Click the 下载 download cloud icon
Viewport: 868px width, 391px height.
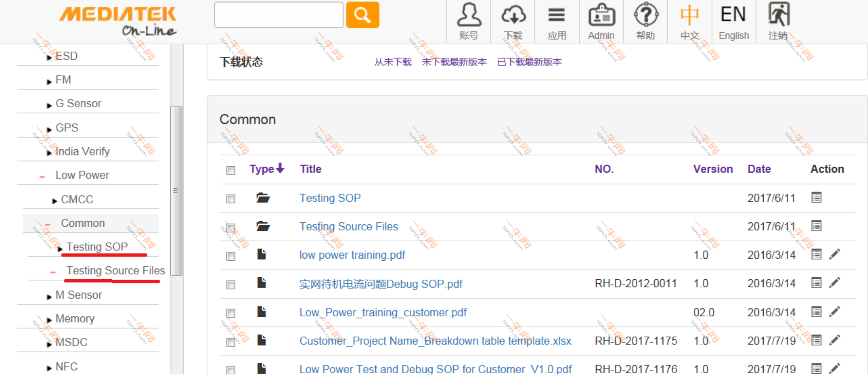coord(513,15)
